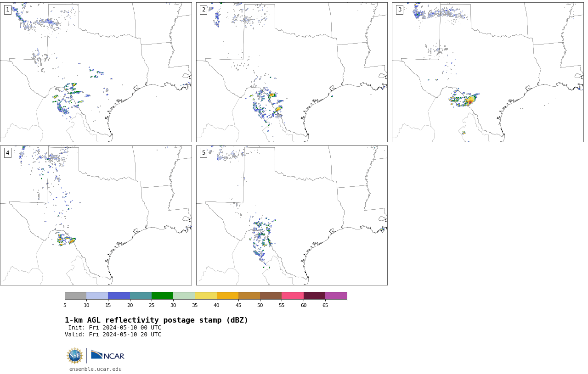This screenshot has width=588, height=374.
Task: Click the NSF logo icon
Action: (x=75, y=356)
